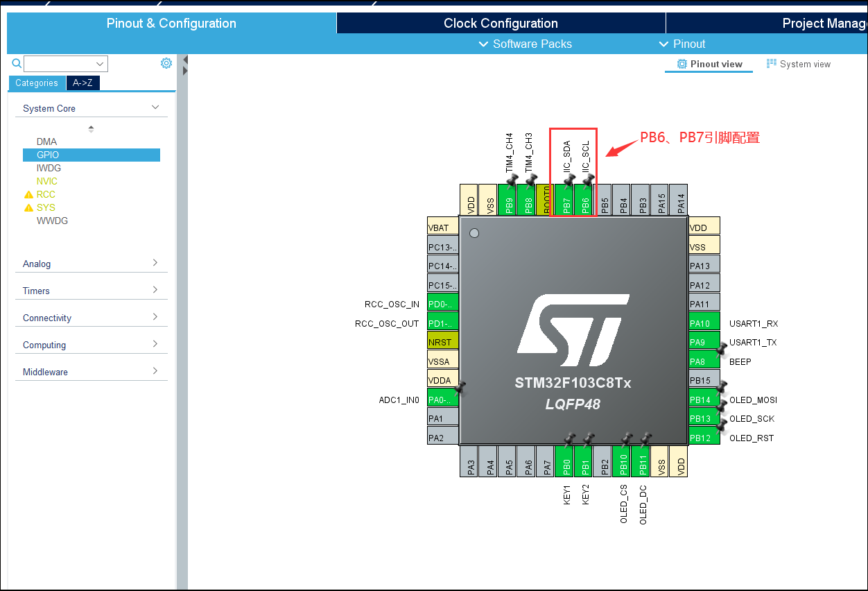Select the A->Z tab

(x=83, y=83)
